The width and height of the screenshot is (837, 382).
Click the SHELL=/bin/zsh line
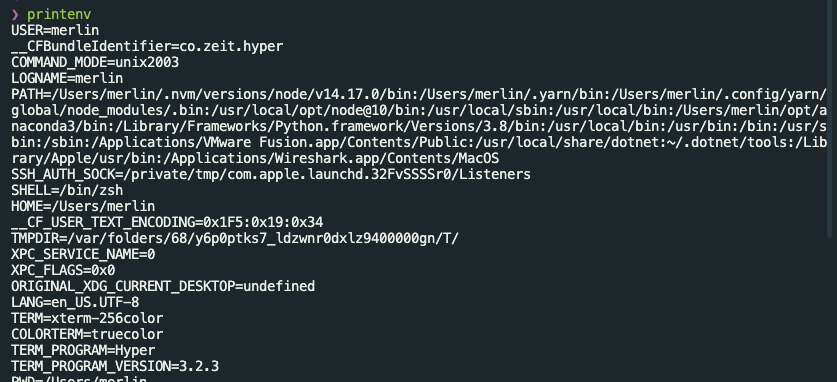[67, 190]
